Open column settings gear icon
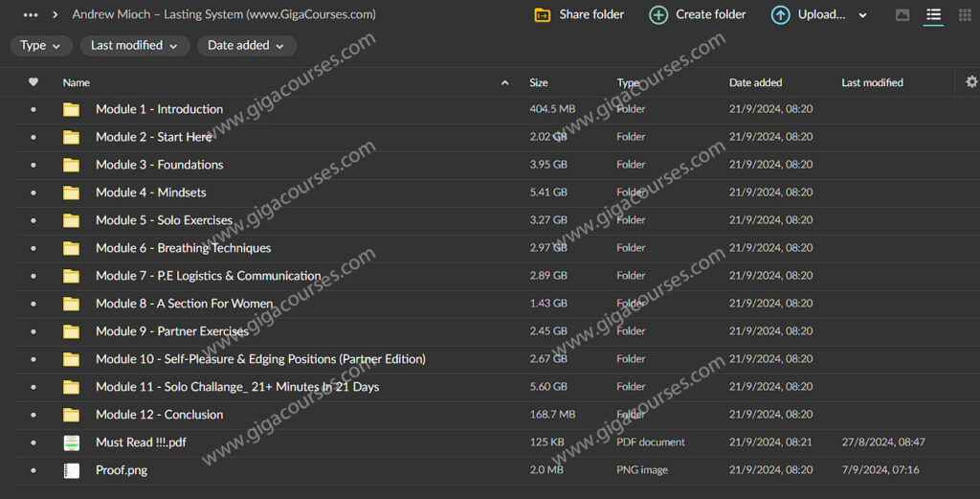 tap(971, 83)
